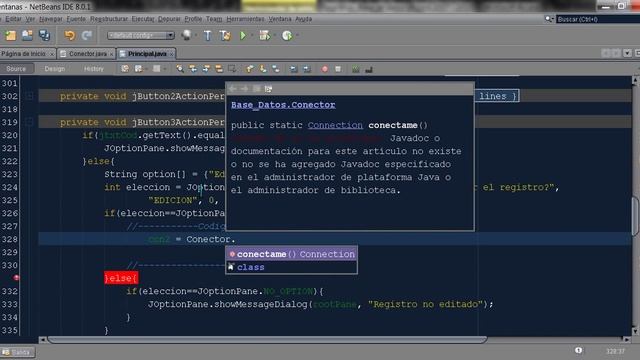Click the profile project icon

coord(287,36)
